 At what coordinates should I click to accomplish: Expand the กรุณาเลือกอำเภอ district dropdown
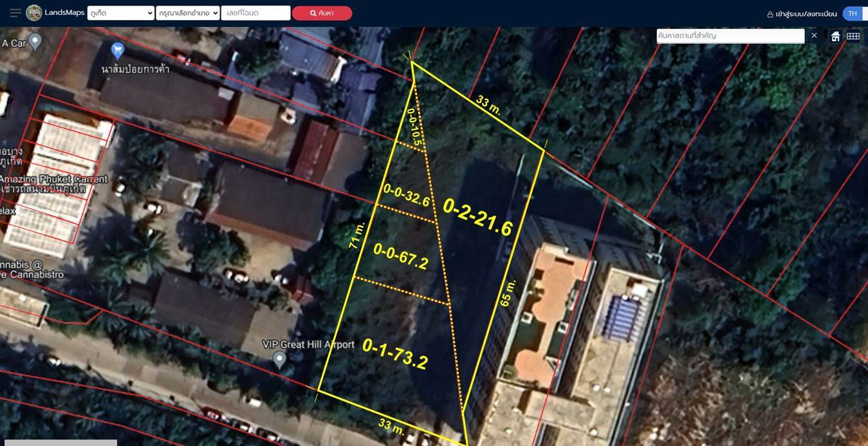[x=188, y=13]
